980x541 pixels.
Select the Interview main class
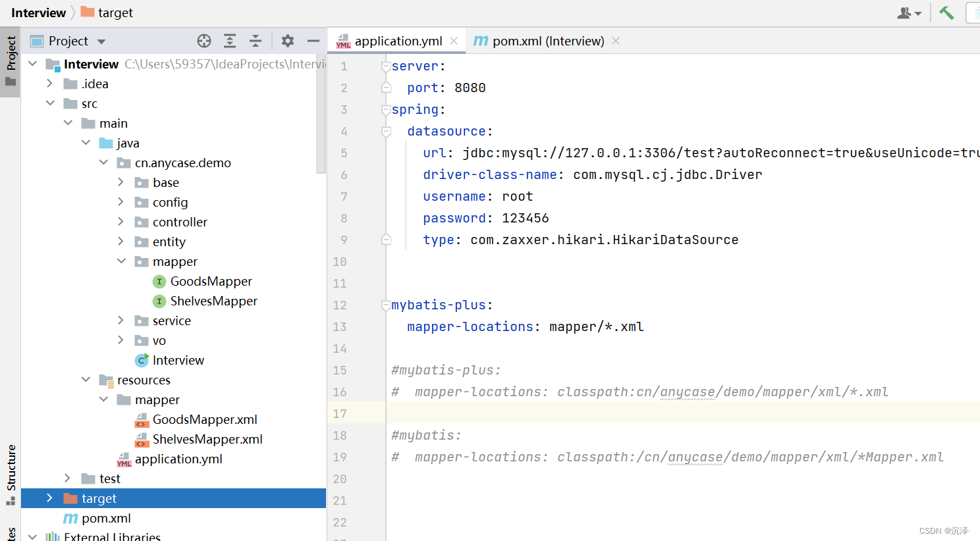coord(178,360)
